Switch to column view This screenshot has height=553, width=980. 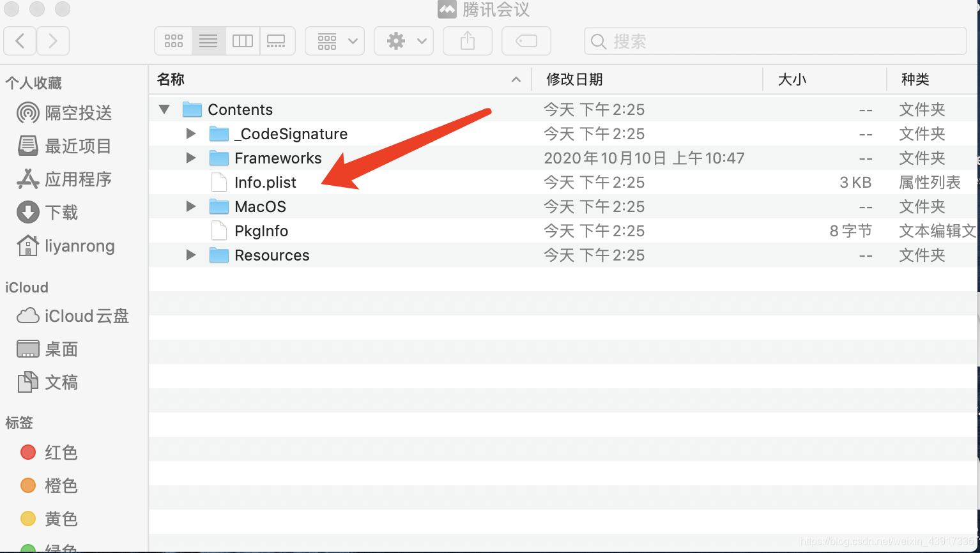243,42
